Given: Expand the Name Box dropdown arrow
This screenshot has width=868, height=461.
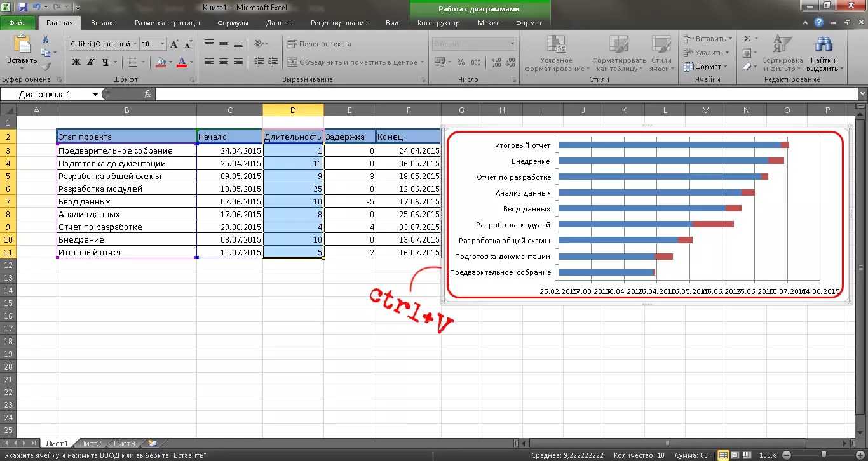Looking at the screenshot, I should pyautogui.click(x=96, y=95).
